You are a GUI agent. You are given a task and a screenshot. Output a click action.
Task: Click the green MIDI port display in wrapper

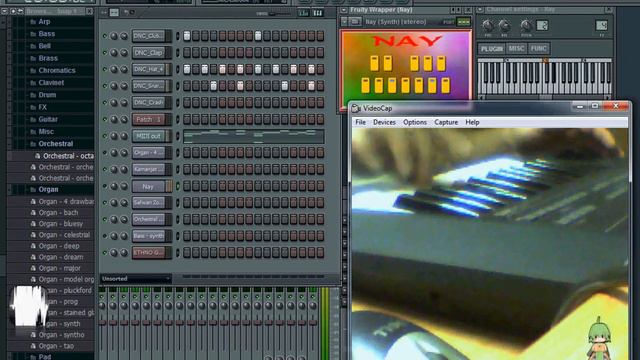tap(464, 22)
